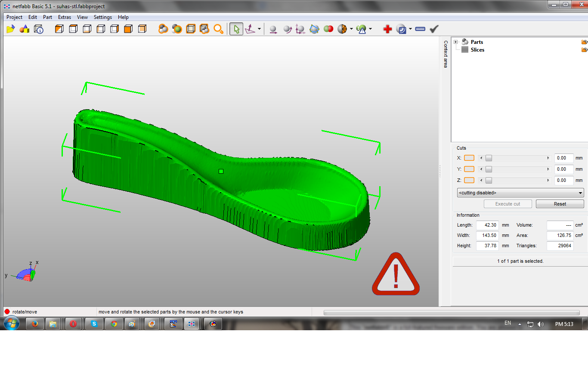Screen dimensions: 588x387
Task: Click the folder icon beside Slices
Action: coord(584,50)
